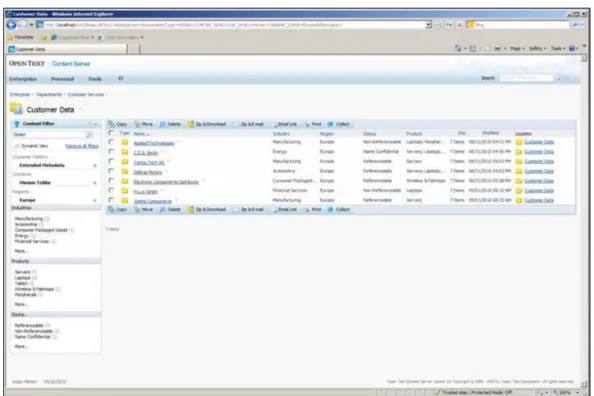Click the Favorites star in the browser bar
Viewport: 594px width, 396px height.
coord(11,38)
